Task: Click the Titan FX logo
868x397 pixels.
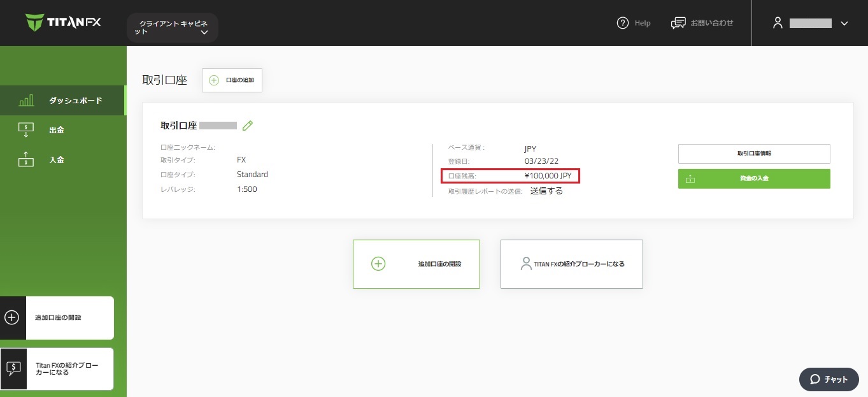Action: click(63, 23)
